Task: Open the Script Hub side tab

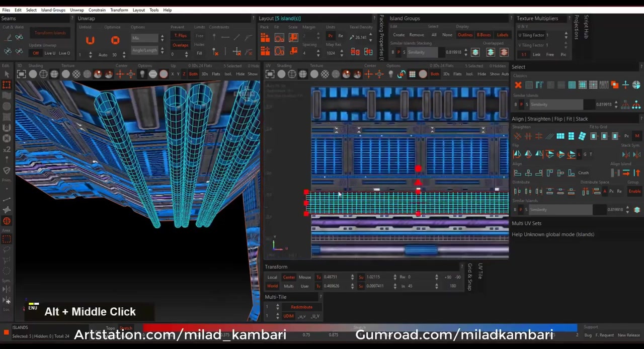Action: [586, 27]
